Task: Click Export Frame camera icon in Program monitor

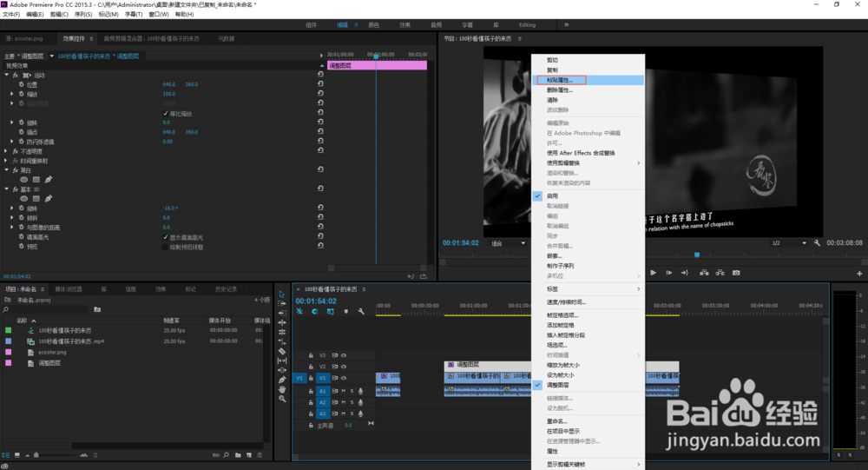Action: coord(736,273)
